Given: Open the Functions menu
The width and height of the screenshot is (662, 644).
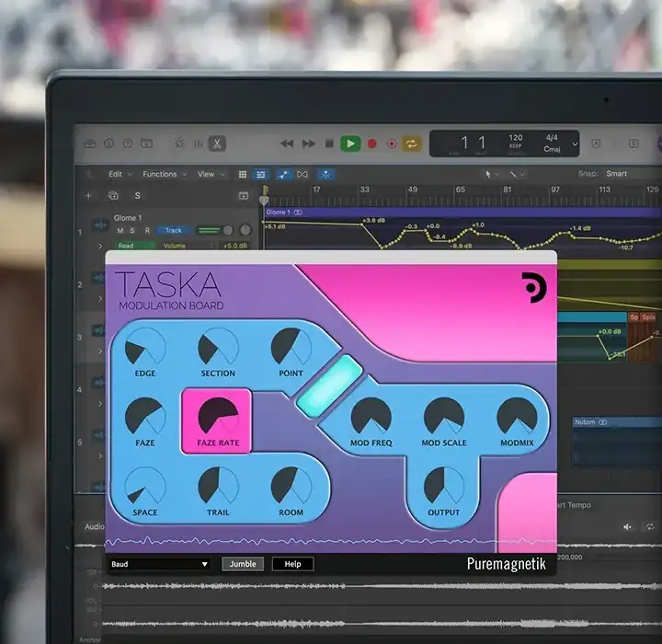Looking at the screenshot, I should click(165, 174).
